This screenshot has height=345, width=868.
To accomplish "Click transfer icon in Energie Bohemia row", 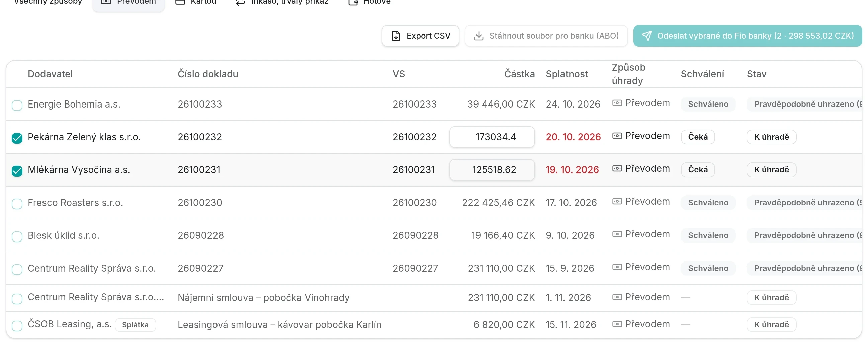I will (x=617, y=103).
